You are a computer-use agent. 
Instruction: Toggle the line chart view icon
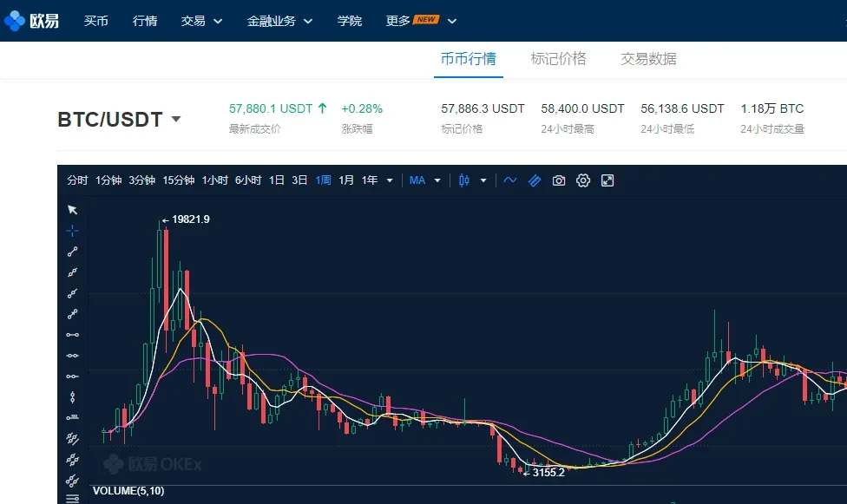[x=510, y=180]
